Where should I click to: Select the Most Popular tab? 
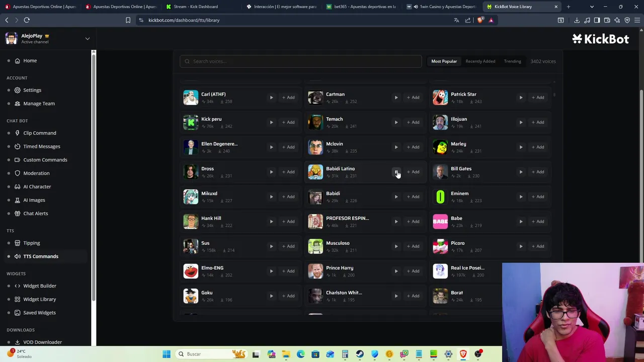pos(444,61)
